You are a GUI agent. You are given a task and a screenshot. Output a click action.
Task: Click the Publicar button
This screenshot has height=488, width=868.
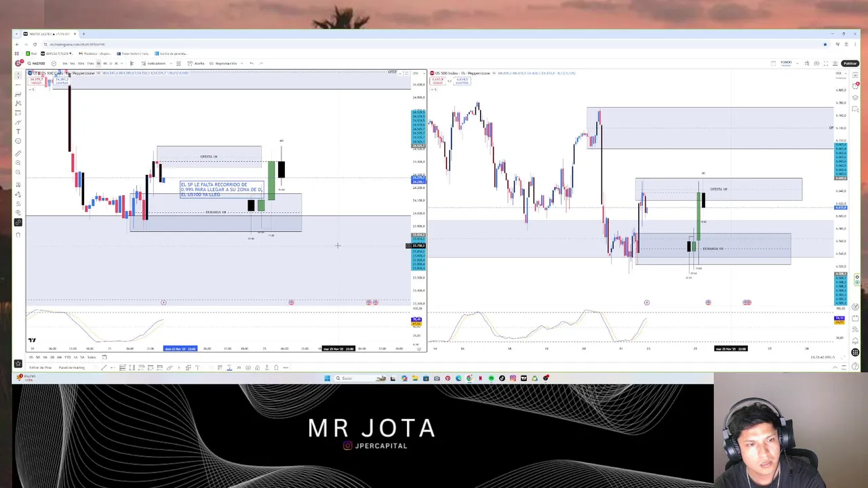[850, 64]
